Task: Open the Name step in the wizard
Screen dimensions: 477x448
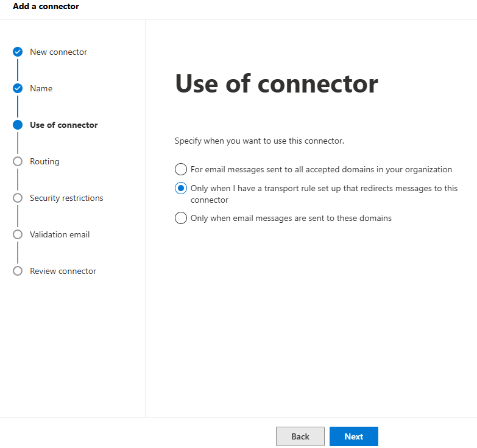Action: point(41,88)
